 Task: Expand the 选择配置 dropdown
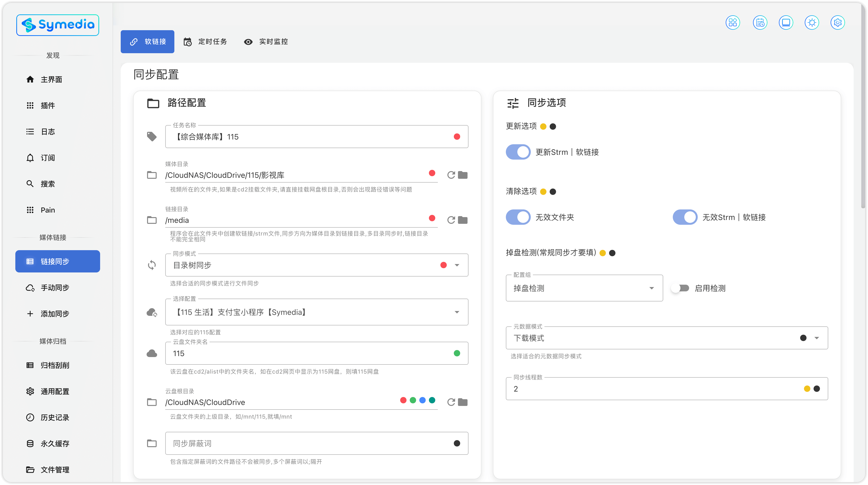pyautogui.click(x=457, y=312)
